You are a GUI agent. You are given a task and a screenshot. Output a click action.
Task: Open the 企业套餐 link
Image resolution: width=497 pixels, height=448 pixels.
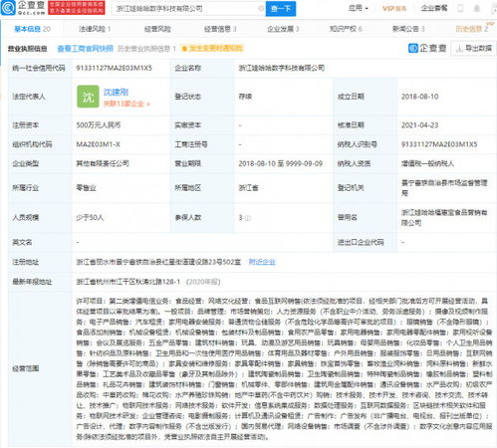click(x=434, y=8)
